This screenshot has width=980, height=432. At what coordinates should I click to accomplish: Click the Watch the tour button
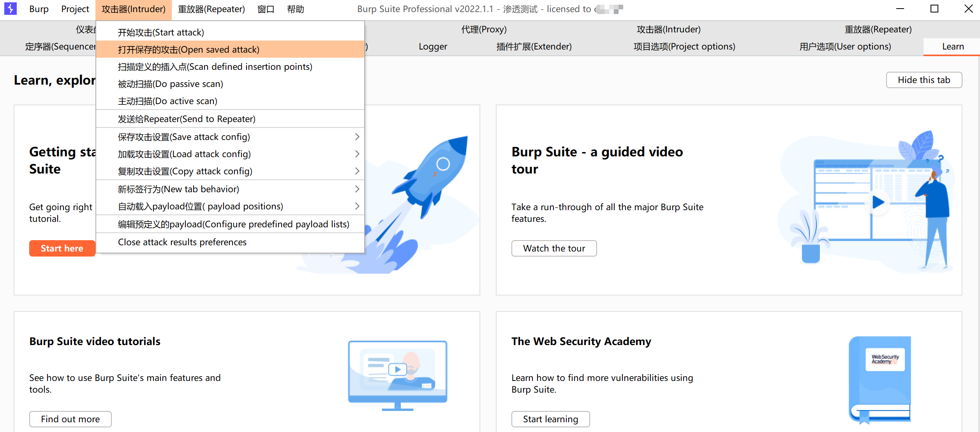[554, 248]
